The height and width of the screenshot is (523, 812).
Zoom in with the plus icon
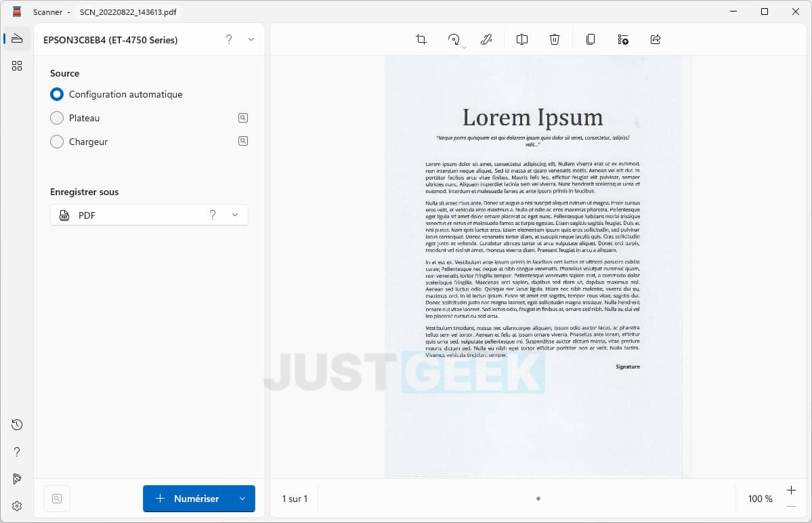(791, 490)
